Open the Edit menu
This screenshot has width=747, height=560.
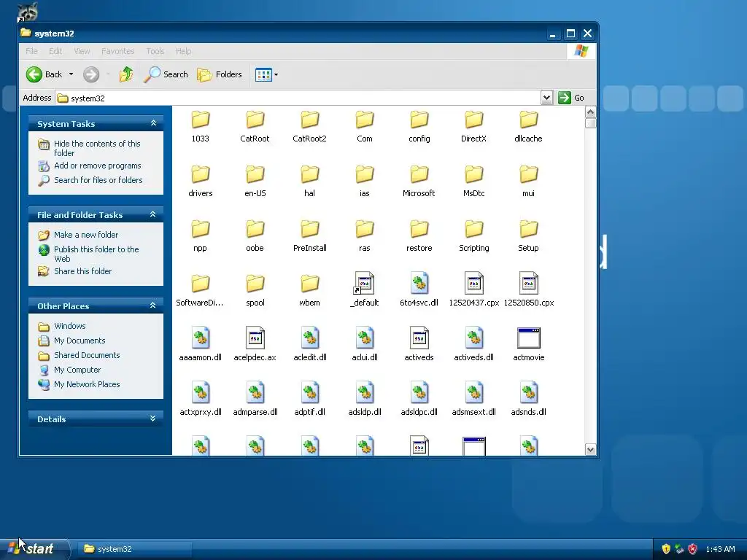55,51
